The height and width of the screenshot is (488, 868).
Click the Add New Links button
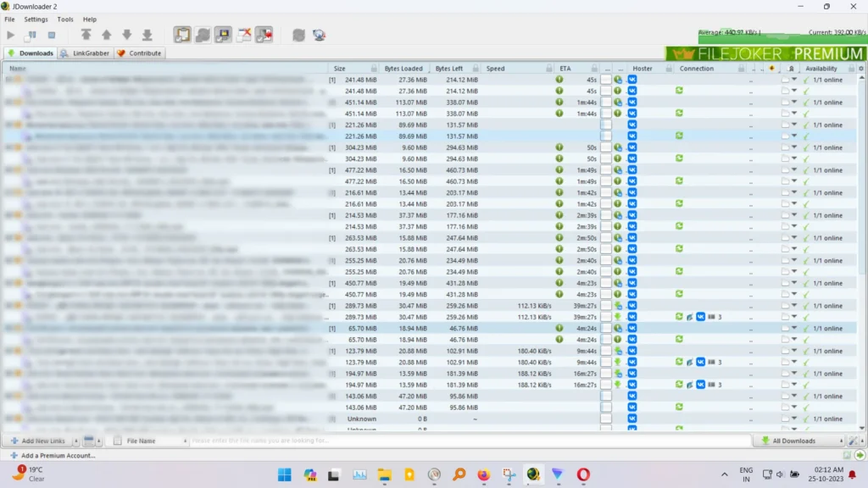[39, 441]
